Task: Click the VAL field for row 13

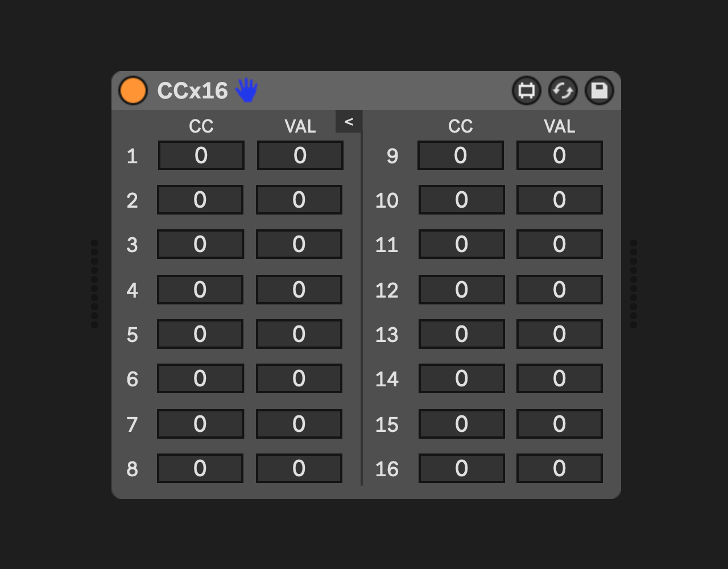Action: coord(560,334)
